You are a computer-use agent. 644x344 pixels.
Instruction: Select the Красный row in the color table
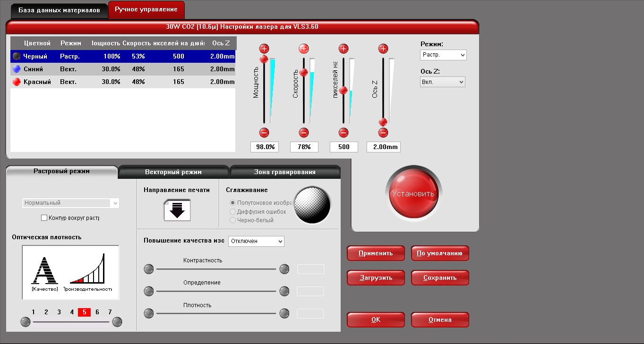[123, 82]
